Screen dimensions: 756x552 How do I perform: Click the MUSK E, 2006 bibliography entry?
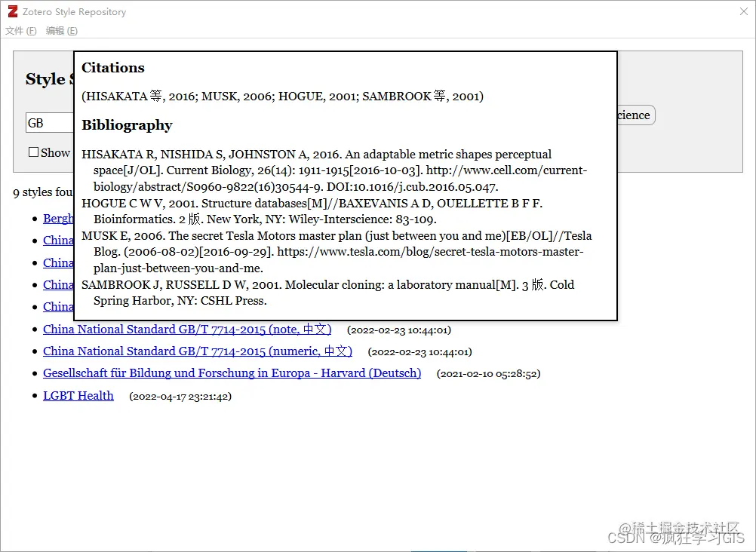337,252
